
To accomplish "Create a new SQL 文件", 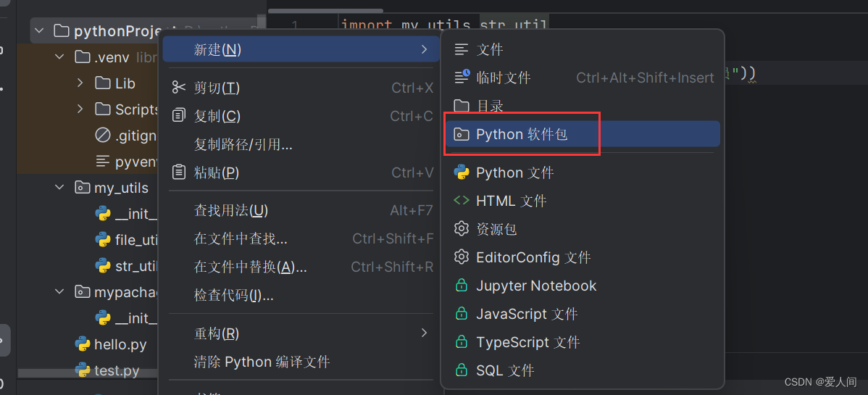I will [x=583, y=370].
